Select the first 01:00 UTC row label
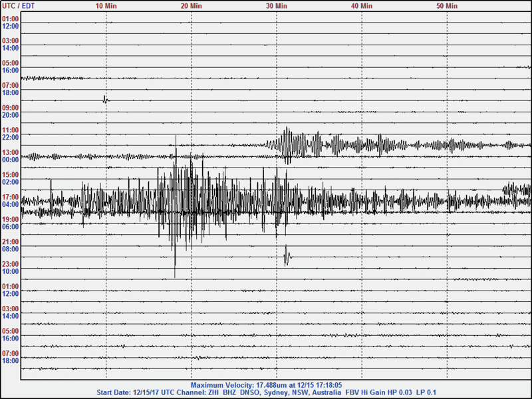This screenshot has height=399, width=532. (10, 19)
